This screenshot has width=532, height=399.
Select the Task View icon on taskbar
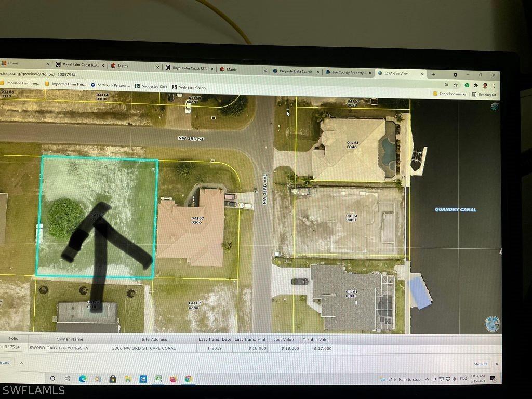tap(66, 379)
